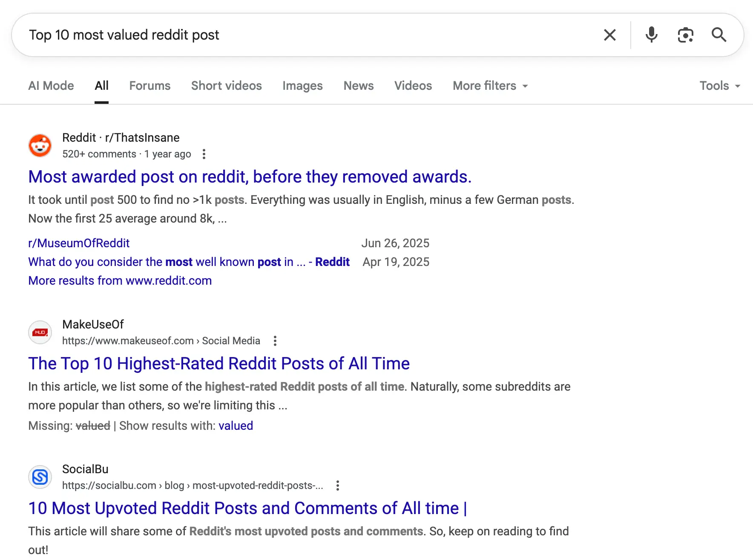Image resolution: width=753 pixels, height=560 pixels.
Task: Open the three-dot menu for the SocialBu result
Action: coord(338,486)
